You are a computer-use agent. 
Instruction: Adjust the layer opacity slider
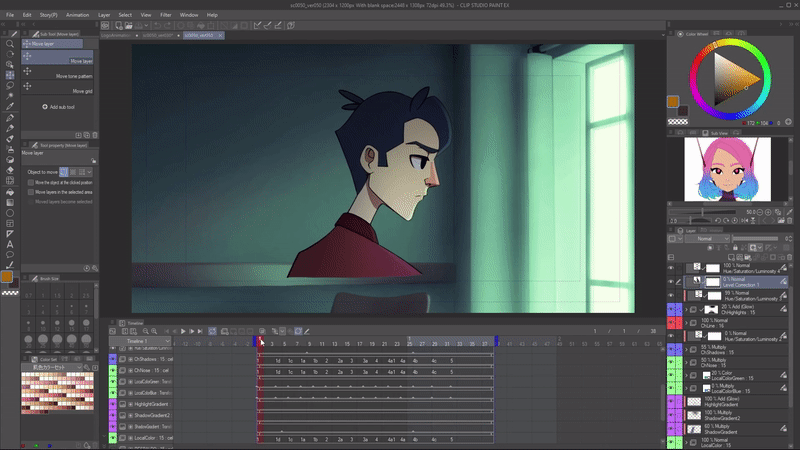tap(756, 238)
